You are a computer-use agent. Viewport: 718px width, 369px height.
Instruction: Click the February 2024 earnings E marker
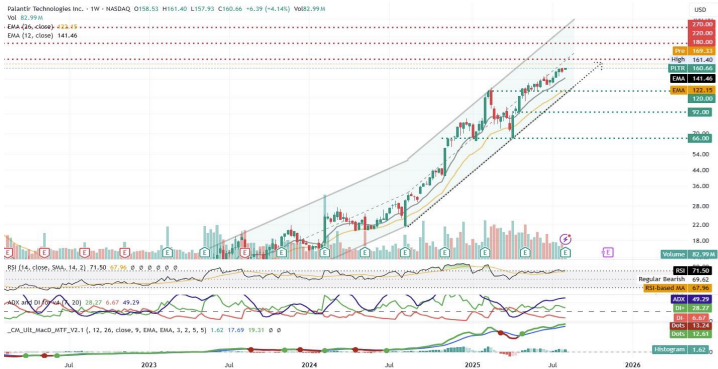pos(325,252)
